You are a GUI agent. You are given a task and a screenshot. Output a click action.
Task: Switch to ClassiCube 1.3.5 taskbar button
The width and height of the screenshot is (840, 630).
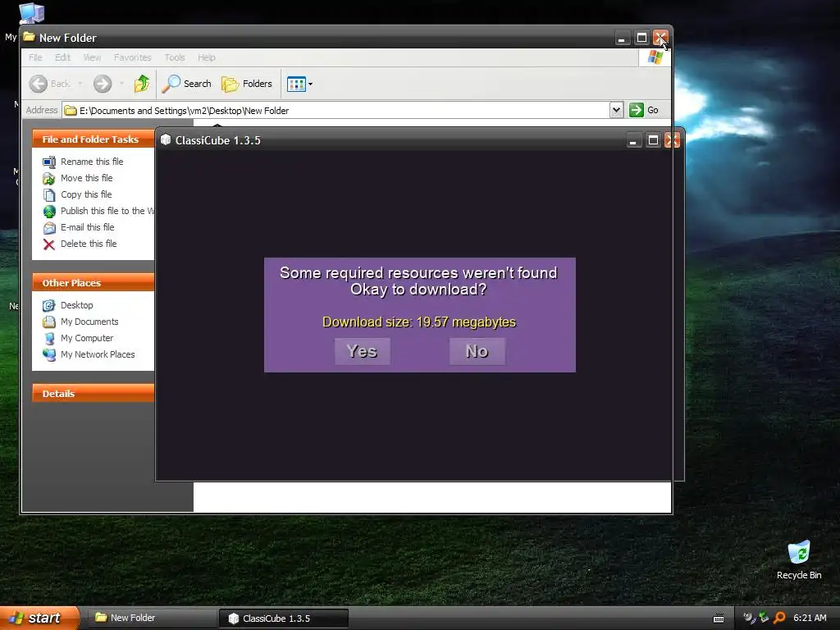coord(283,619)
